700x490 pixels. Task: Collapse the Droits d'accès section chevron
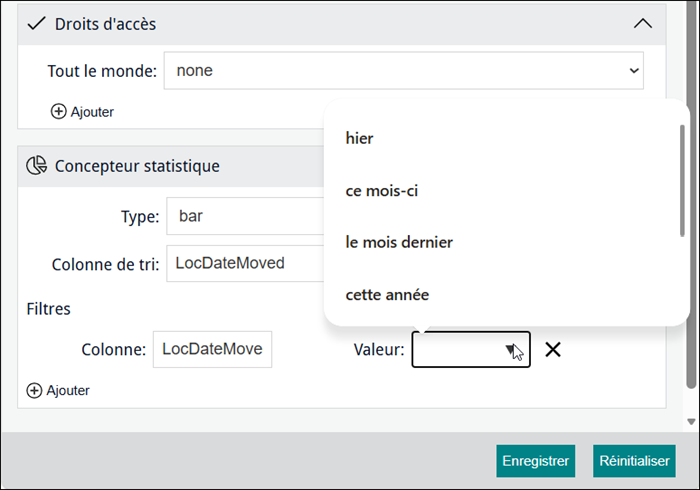642,24
